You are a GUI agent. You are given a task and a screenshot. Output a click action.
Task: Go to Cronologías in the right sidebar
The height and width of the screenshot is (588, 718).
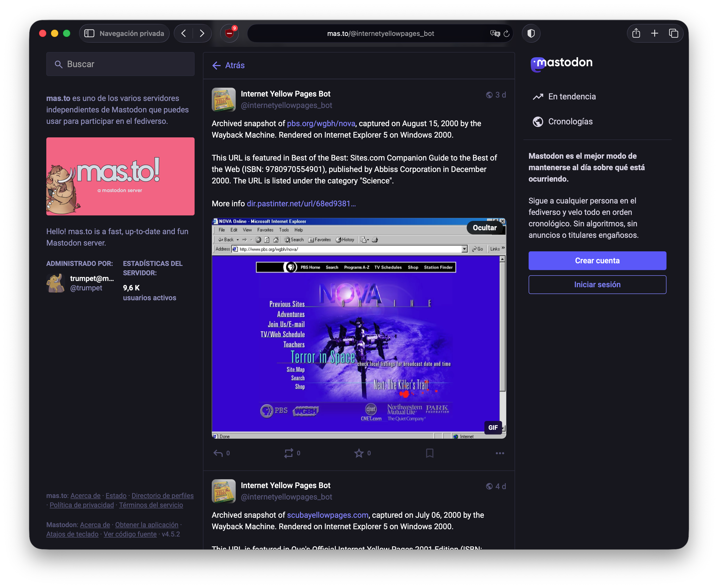click(570, 122)
